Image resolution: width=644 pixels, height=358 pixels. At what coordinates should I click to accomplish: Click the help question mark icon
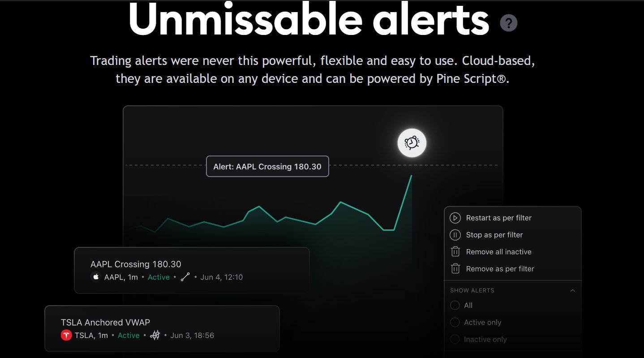pyautogui.click(x=508, y=23)
